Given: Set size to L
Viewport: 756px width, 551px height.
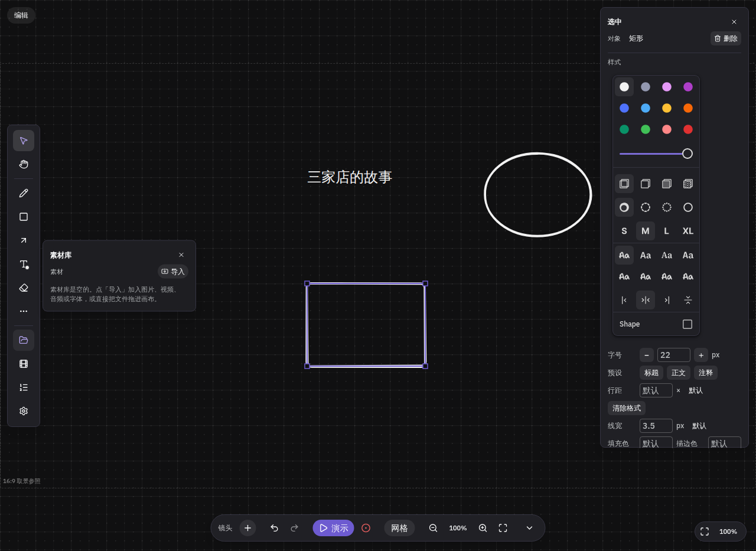Looking at the screenshot, I should pos(667,231).
